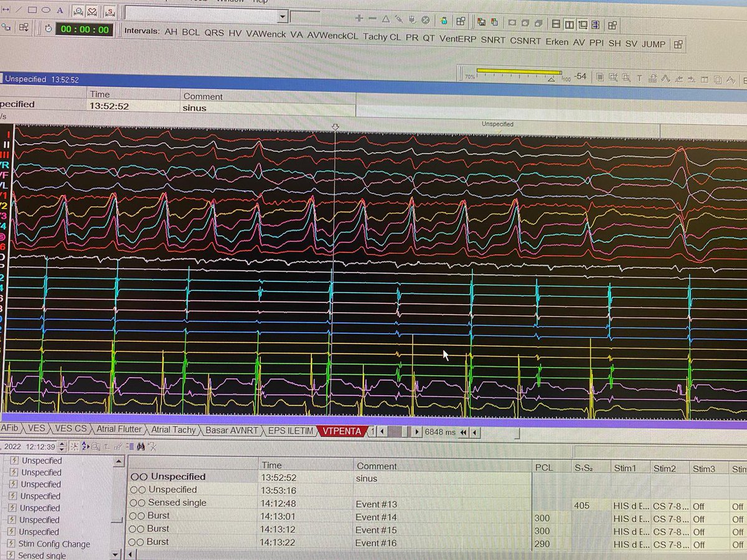Select the Burst 14:13:22 log row

point(330,542)
